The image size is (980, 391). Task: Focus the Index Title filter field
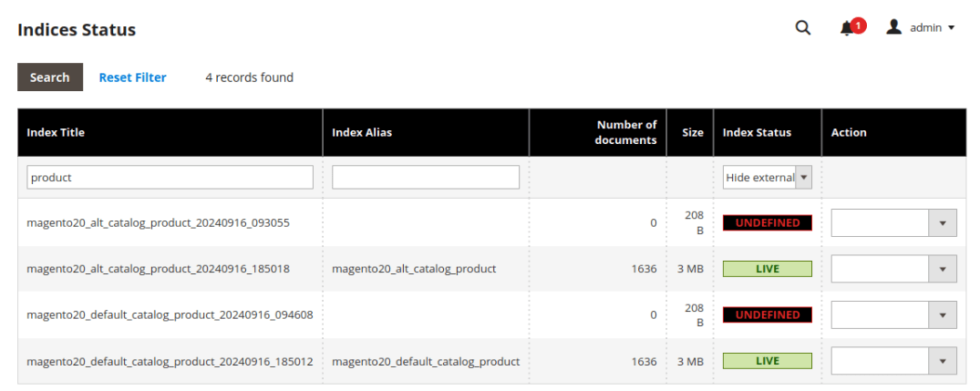pos(170,178)
